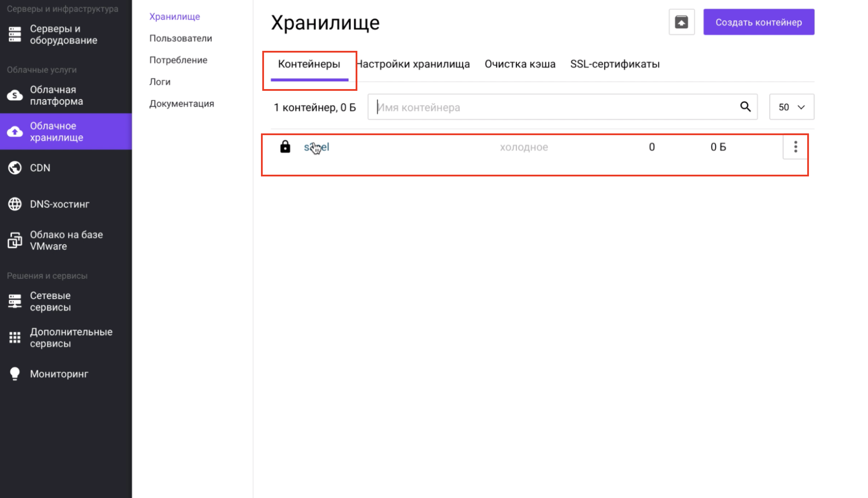
Task: Open DNS-хостинг from the sidebar
Action: click(x=59, y=204)
